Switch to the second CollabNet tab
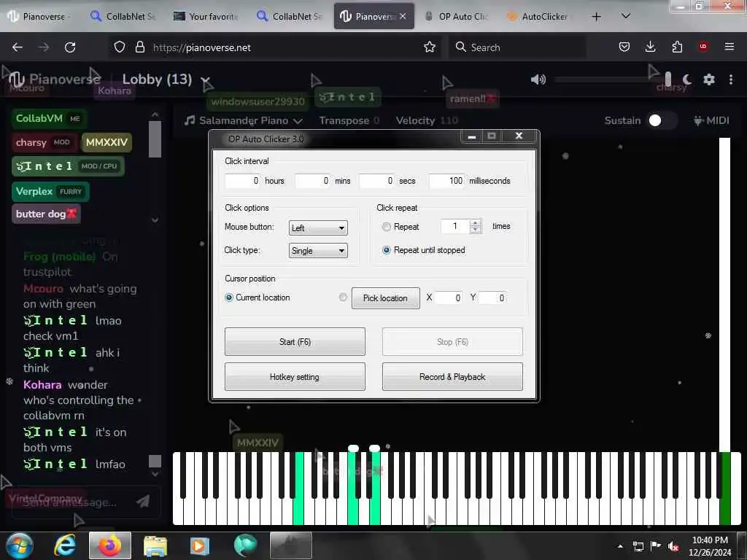Image resolution: width=747 pixels, height=560 pixels. click(x=290, y=17)
